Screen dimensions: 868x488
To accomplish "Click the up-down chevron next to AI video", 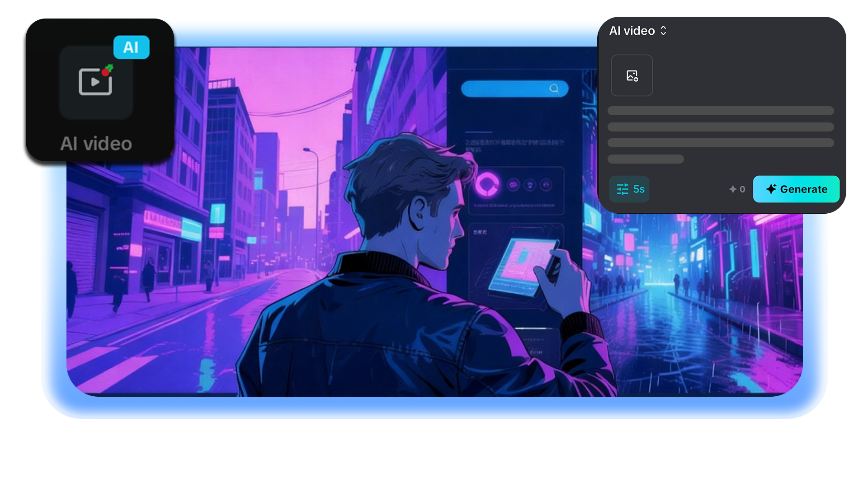I will tap(663, 31).
